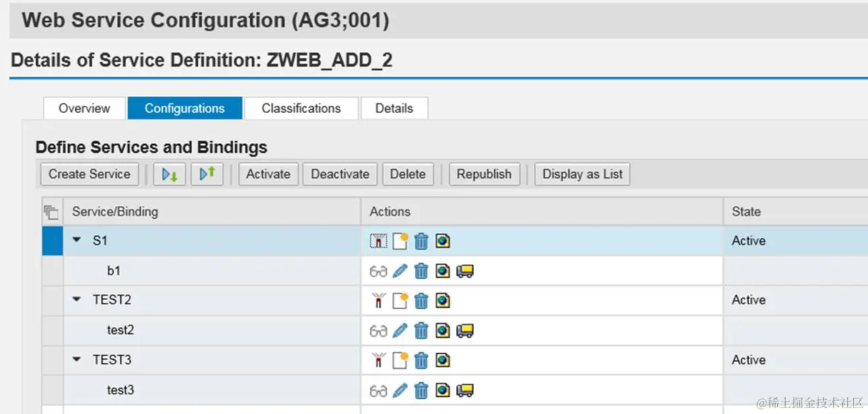Image resolution: width=868 pixels, height=414 pixels.
Task: Click the glasses display icon for b1
Action: (x=379, y=271)
